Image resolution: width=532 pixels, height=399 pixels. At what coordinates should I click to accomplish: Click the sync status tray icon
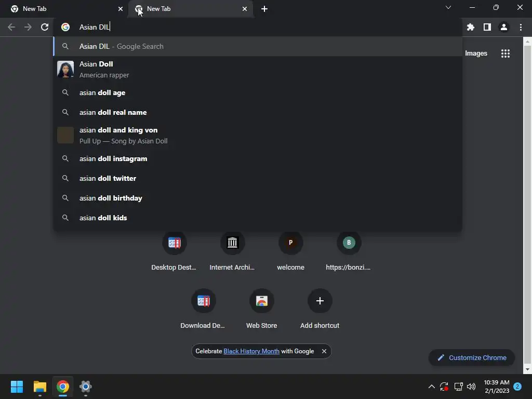[x=444, y=387]
